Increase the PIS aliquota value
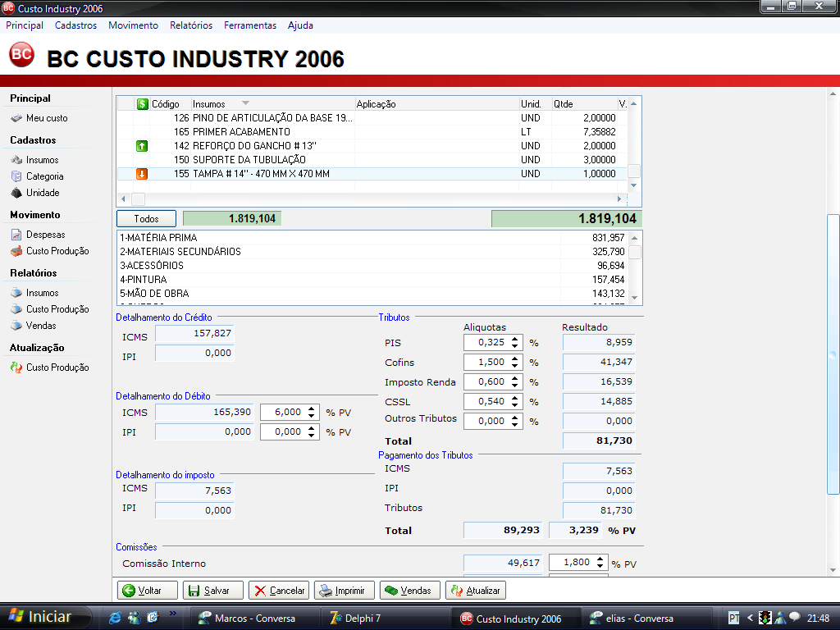 pos(515,339)
